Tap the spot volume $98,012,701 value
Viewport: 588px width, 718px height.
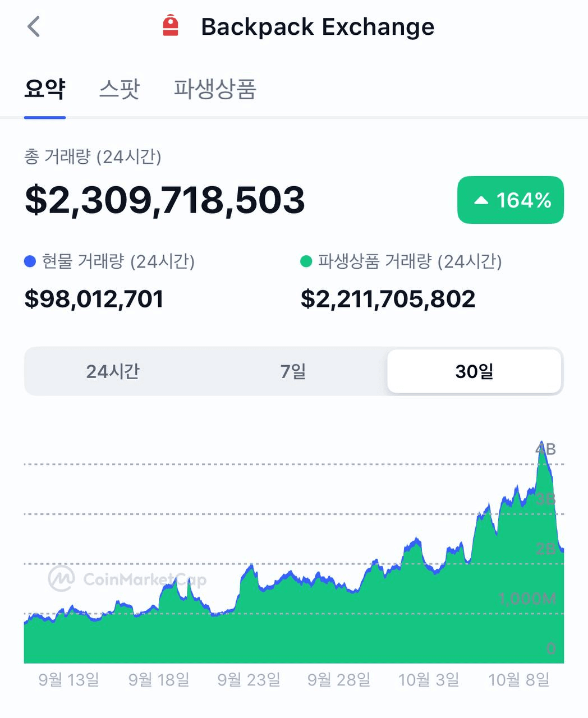[x=94, y=298]
